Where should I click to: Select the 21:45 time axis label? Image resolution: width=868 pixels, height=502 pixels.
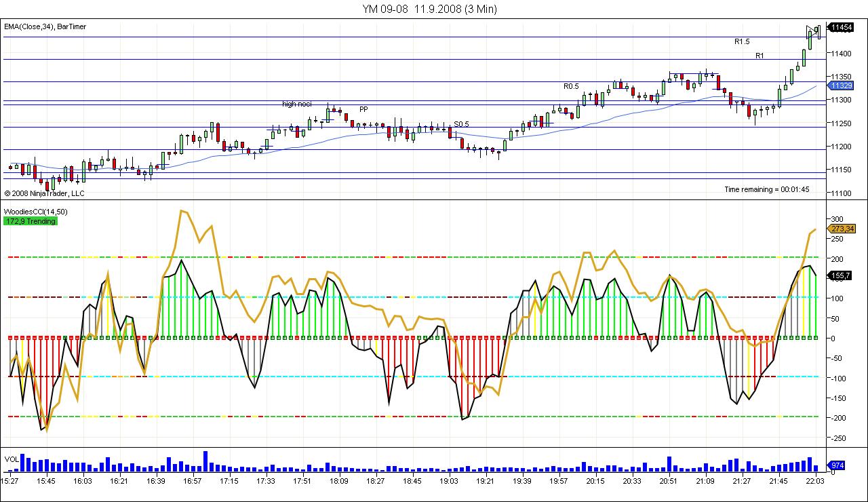click(778, 481)
